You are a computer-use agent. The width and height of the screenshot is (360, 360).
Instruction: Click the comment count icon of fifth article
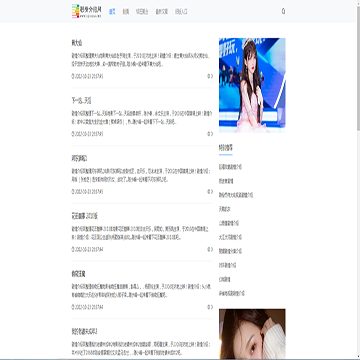[210, 307]
